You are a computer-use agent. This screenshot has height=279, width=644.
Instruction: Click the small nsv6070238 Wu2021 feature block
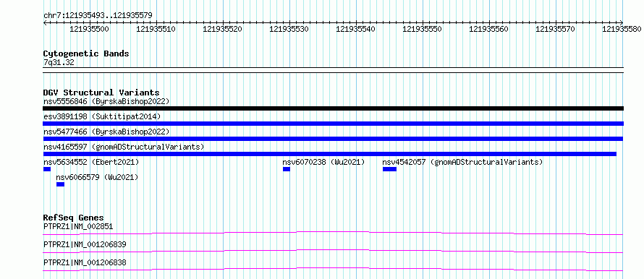tap(287, 169)
